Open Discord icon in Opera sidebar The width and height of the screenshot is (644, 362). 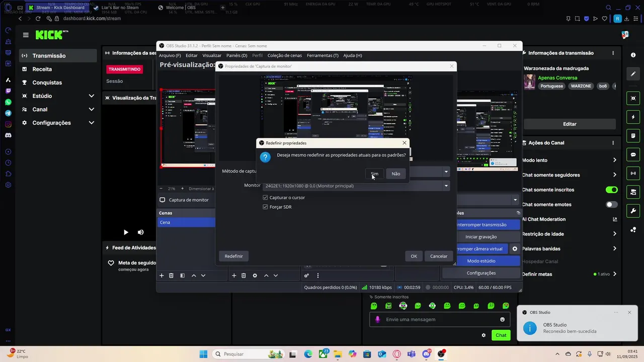click(x=8, y=135)
